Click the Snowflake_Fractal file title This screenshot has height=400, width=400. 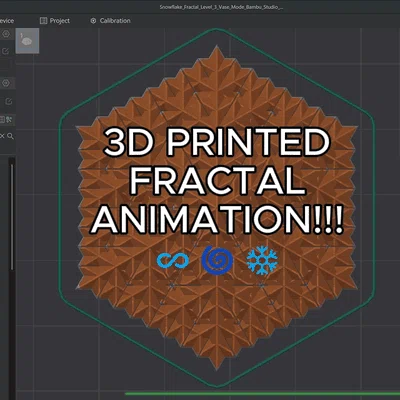pyautogui.click(x=221, y=7)
